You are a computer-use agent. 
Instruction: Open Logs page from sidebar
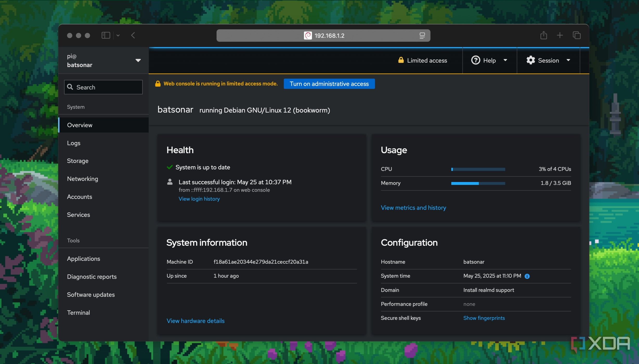click(x=103, y=143)
